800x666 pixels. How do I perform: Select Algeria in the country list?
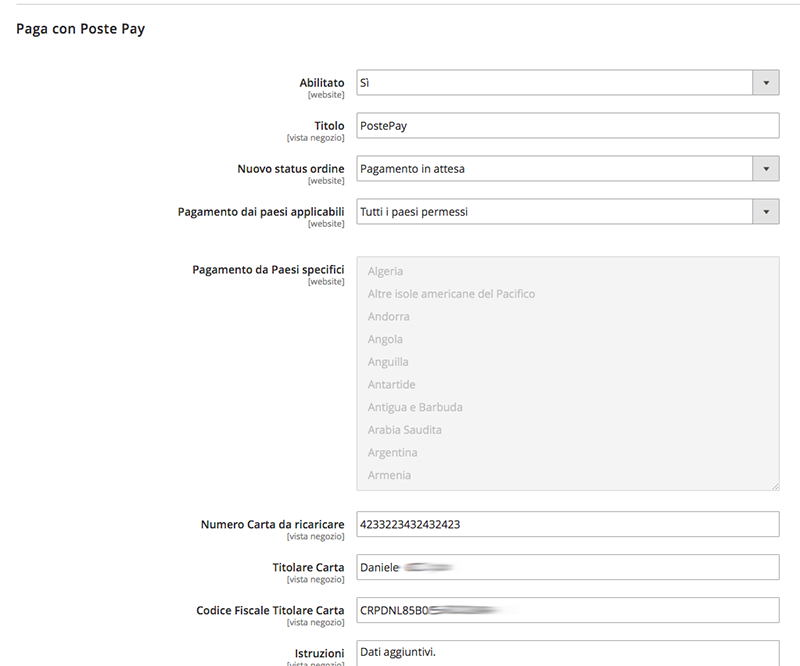click(x=385, y=271)
